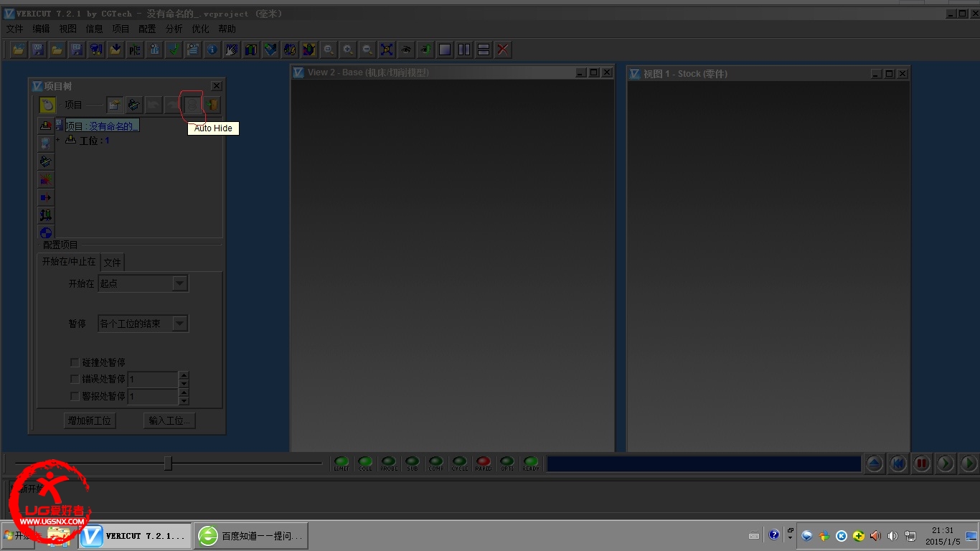980x551 pixels.
Task: Click the Zoom In magnifier icon
Action: pyautogui.click(x=348, y=50)
